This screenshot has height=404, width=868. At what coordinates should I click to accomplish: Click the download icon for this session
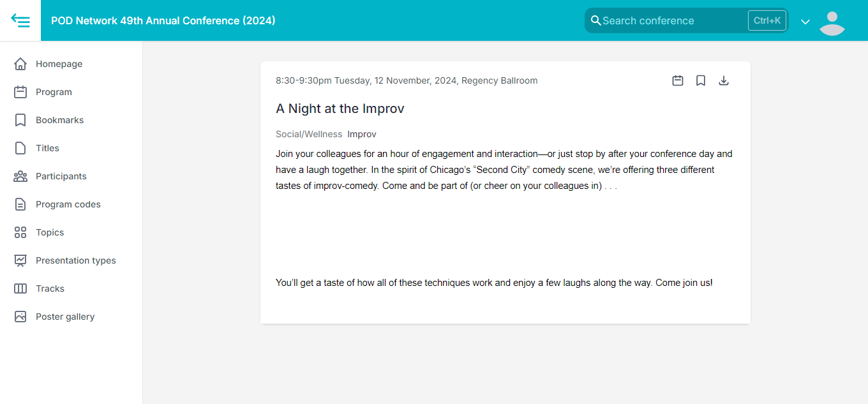tap(724, 80)
